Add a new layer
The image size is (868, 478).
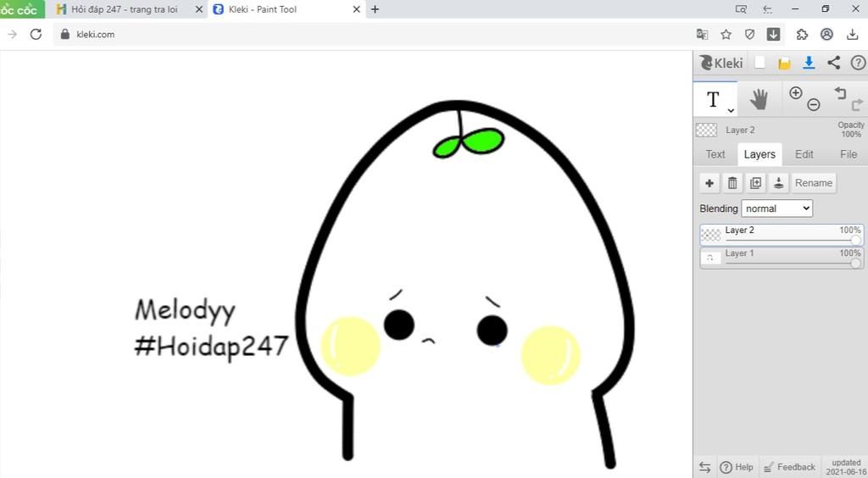point(709,183)
